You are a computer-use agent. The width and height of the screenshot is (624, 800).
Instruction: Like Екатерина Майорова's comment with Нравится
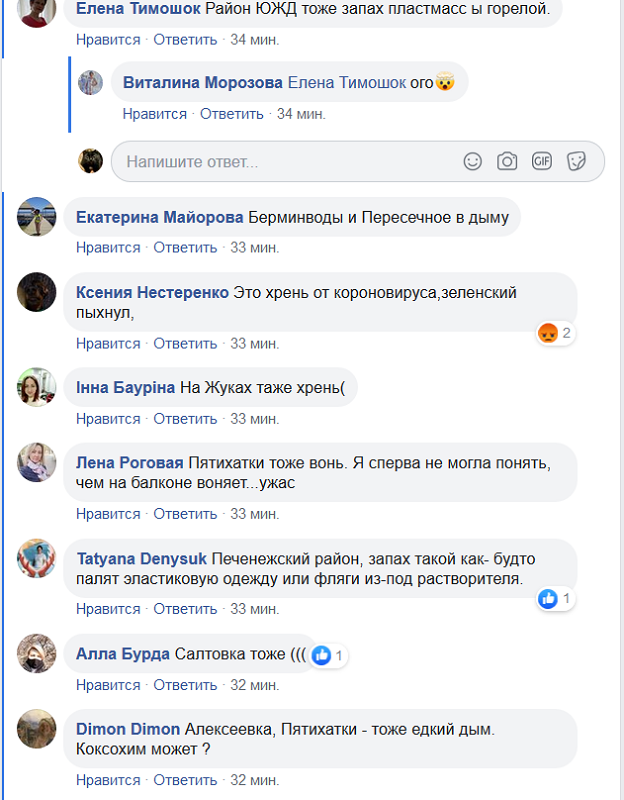coord(108,248)
